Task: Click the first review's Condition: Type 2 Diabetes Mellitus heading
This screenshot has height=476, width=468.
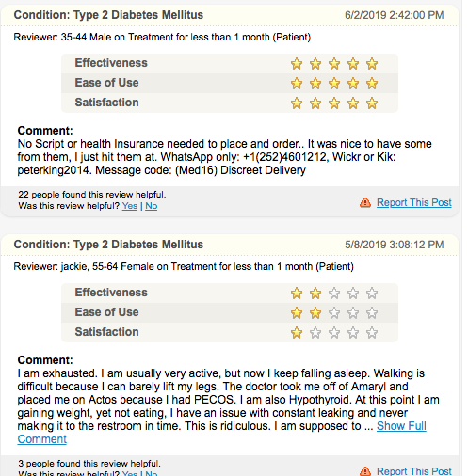Action: click(x=108, y=15)
